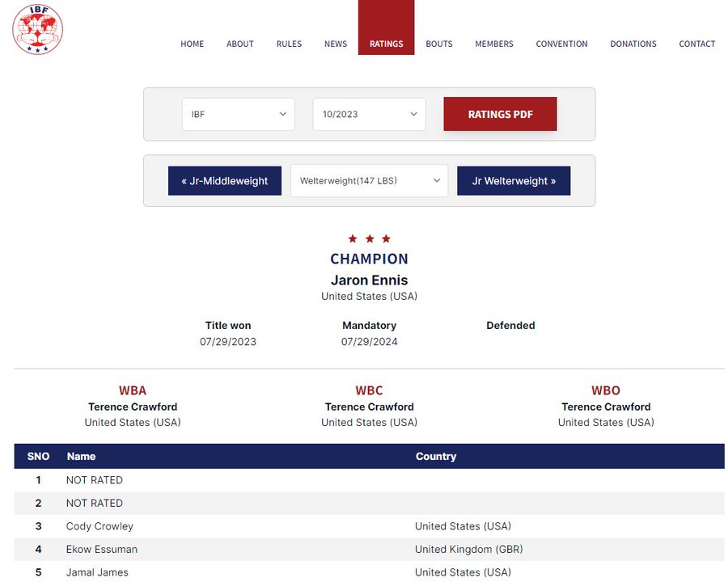Expand the IBF organization dropdown
The image size is (728, 582).
click(238, 114)
